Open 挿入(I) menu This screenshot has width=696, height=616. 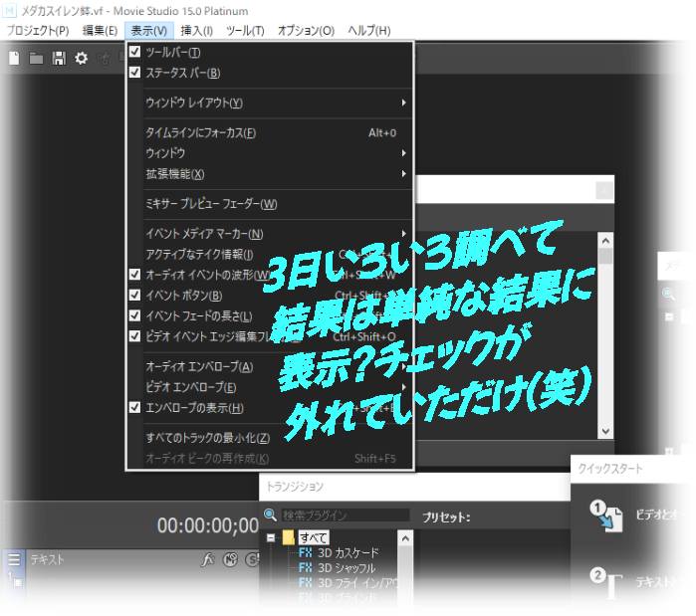pos(196,31)
